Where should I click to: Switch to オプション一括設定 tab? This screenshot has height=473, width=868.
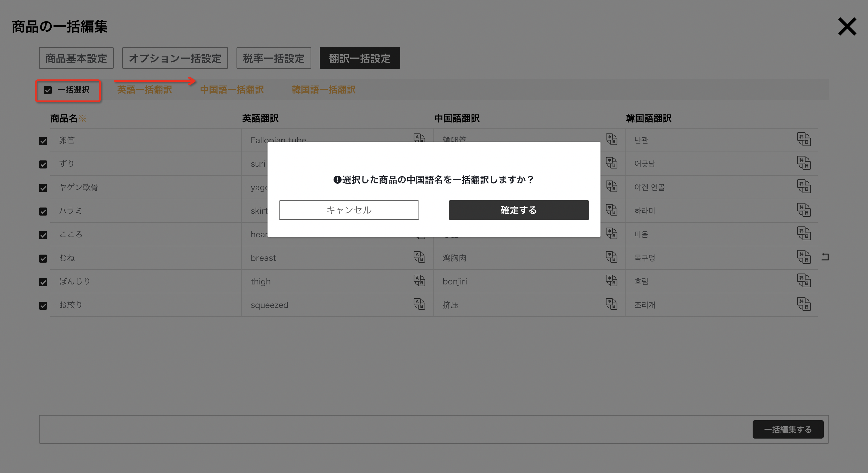pyautogui.click(x=175, y=58)
